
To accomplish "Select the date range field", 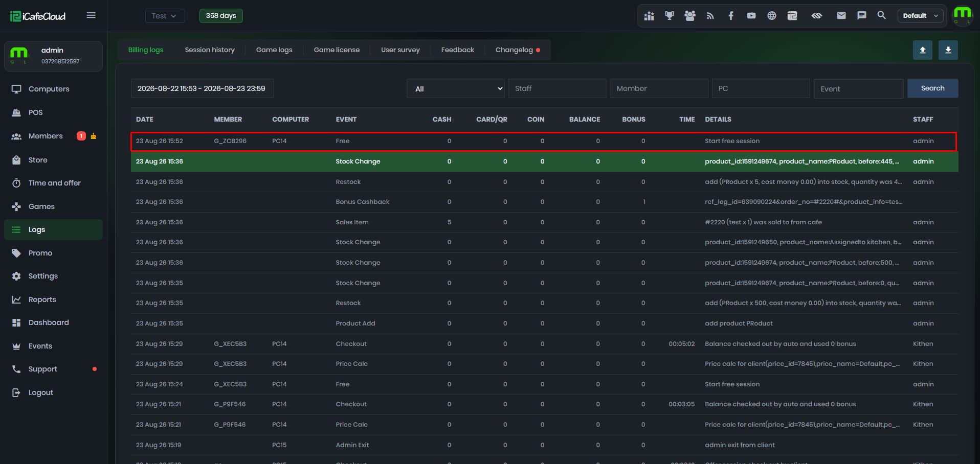I will tap(202, 88).
